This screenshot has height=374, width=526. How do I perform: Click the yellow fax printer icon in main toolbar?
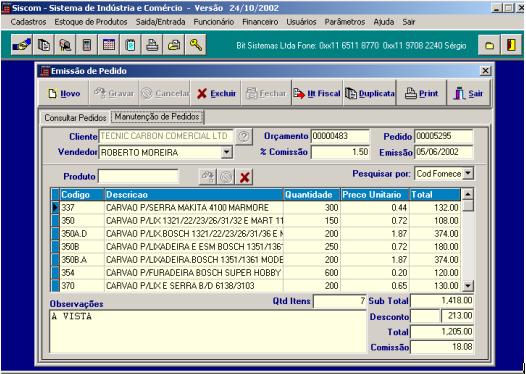(174, 45)
